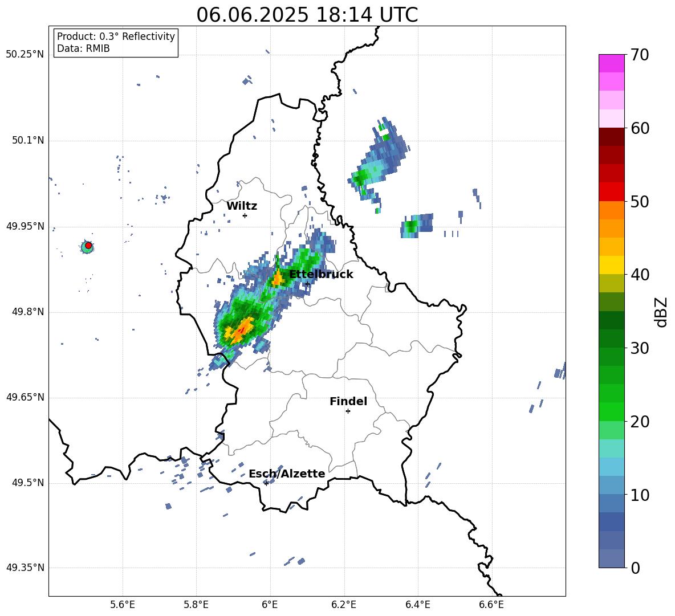Click the Findel cross marker
Viewport: 675px width, 616px height.
(348, 411)
